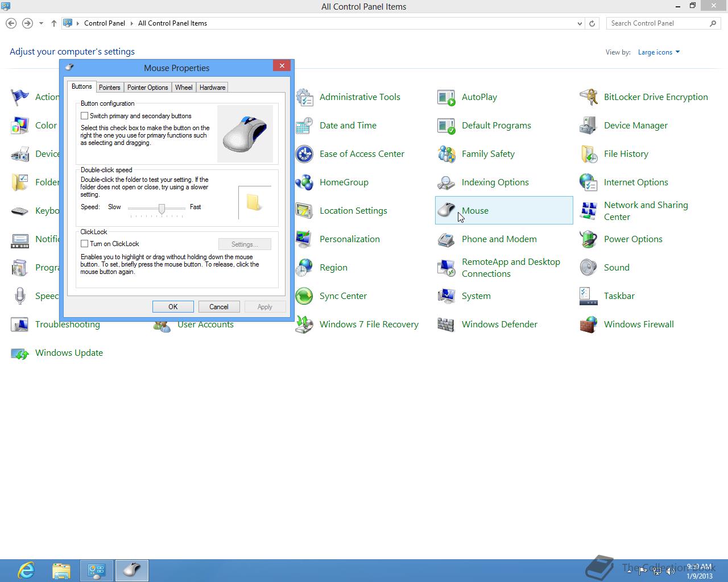Open the Windows Defender icon
Screen dimensions: 728x582
[446, 325]
